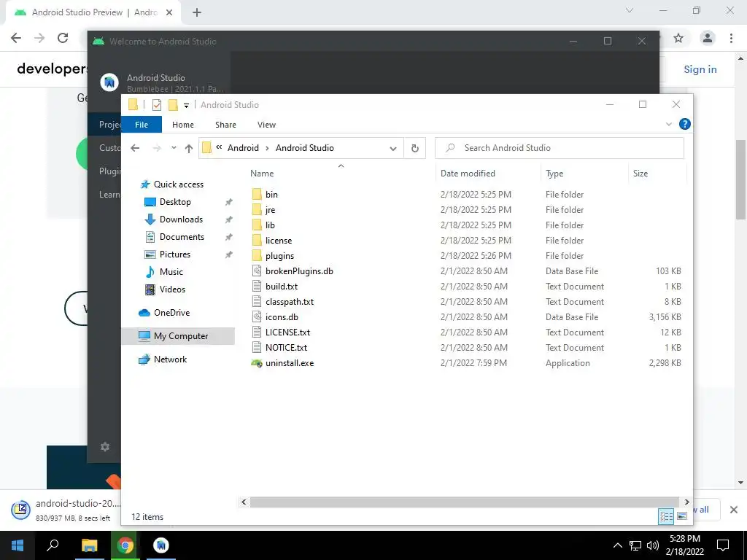The width and height of the screenshot is (747, 560).
Task: Open Explorer help question mark icon
Action: [x=684, y=124]
